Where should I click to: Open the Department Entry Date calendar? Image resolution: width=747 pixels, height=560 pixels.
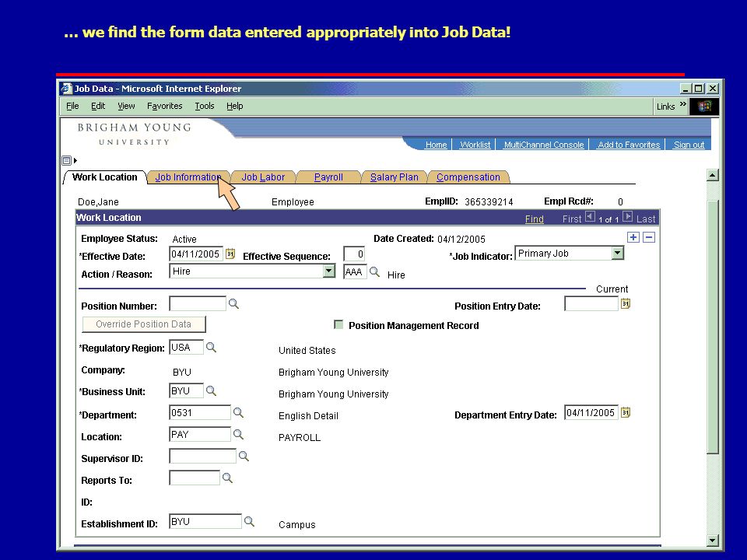[x=626, y=412]
